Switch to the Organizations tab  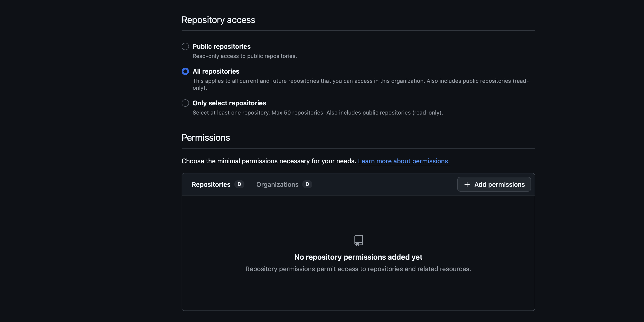278,184
